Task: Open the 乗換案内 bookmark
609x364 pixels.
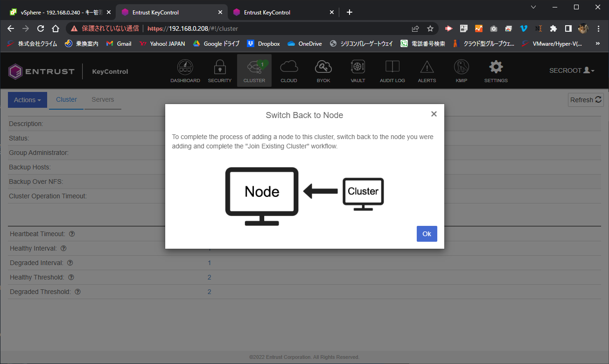Action: click(82, 43)
